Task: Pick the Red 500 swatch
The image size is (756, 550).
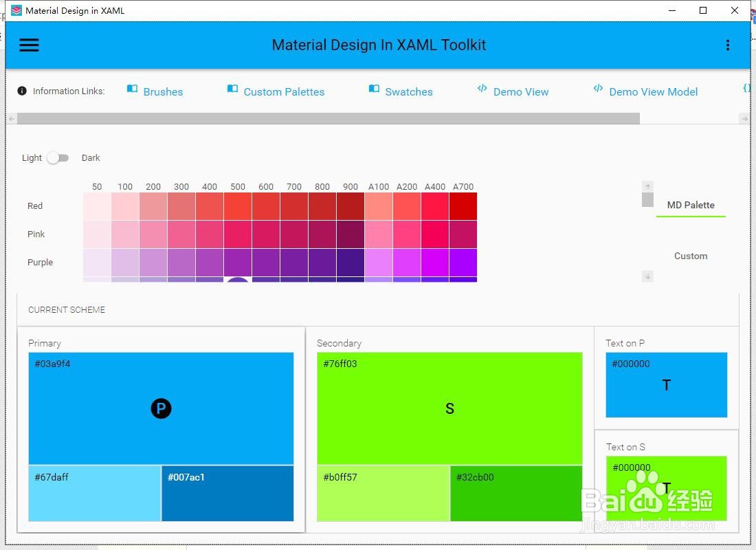Action: [x=238, y=206]
